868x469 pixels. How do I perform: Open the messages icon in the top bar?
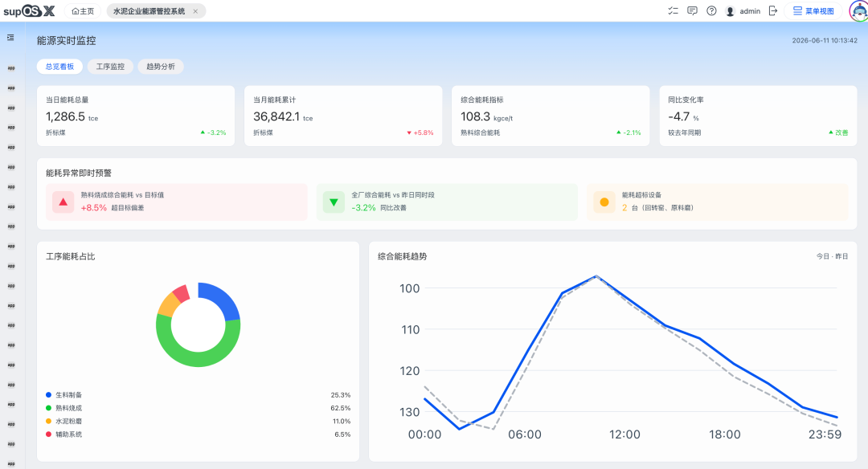tap(692, 10)
